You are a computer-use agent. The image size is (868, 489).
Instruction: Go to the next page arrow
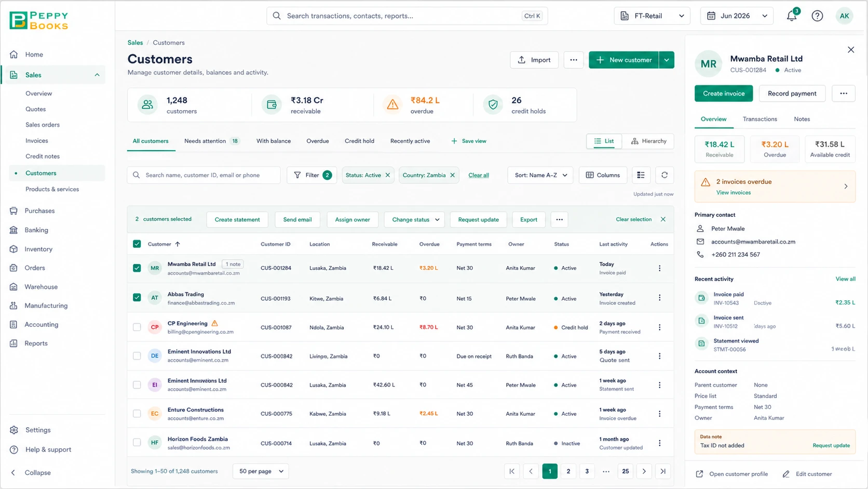pyautogui.click(x=644, y=471)
